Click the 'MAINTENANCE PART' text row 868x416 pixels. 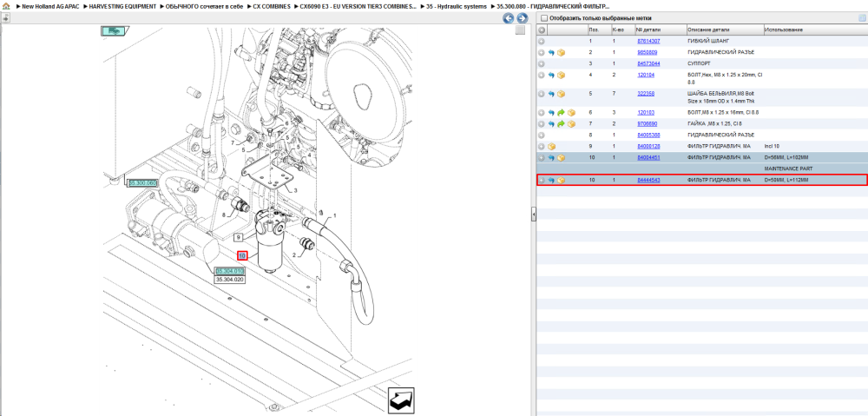780,168
